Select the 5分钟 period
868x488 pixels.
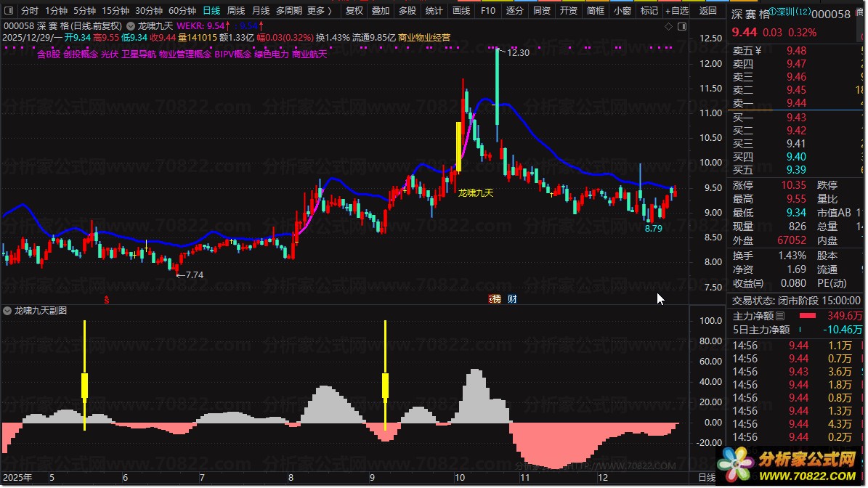[84, 10]
